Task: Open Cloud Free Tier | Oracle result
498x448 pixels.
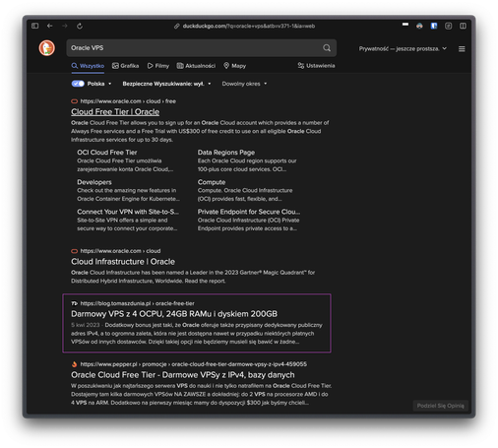Action: click(x=115, y=112)
